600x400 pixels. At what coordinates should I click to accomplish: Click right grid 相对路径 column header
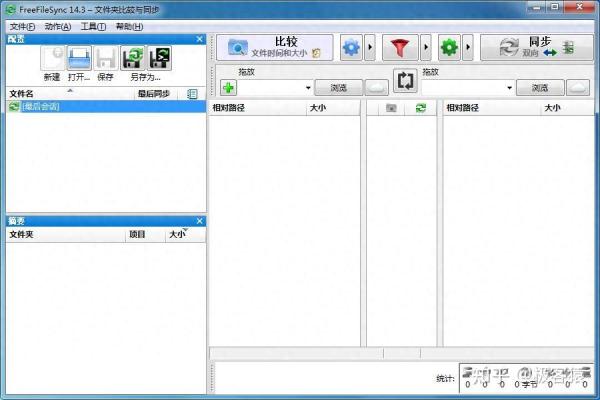[492, 108]
